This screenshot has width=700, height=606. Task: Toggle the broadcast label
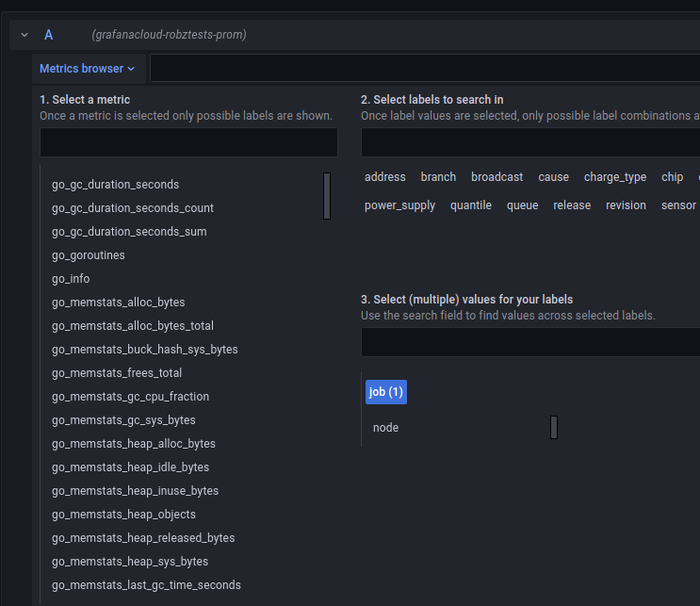tap(497, 177)
